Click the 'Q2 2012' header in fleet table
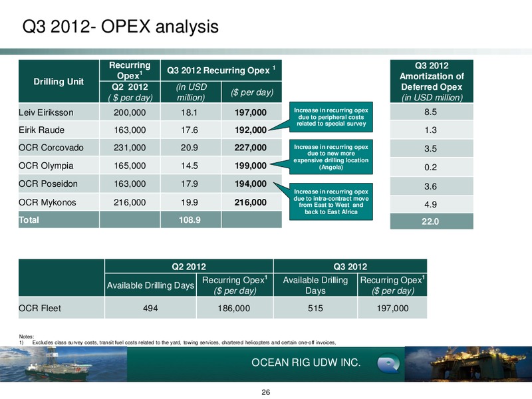This screenshot has height=399, width=532. coord(189,267)
